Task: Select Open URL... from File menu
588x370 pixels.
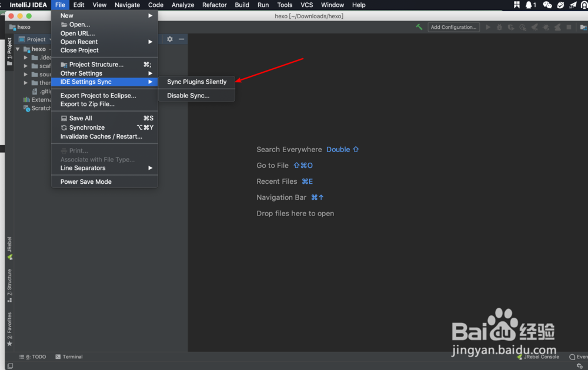Action: [x=104, y=33]
